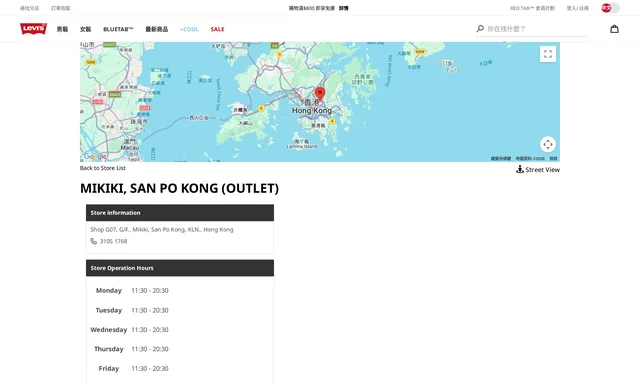Open the 女裝 menu

click(x=85, y=29)
